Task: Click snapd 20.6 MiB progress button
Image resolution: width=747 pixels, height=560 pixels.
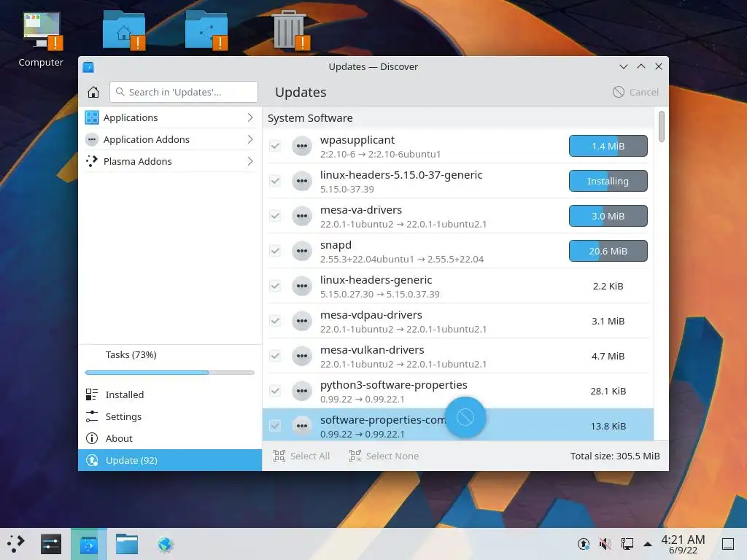Action: click(608, 251)
